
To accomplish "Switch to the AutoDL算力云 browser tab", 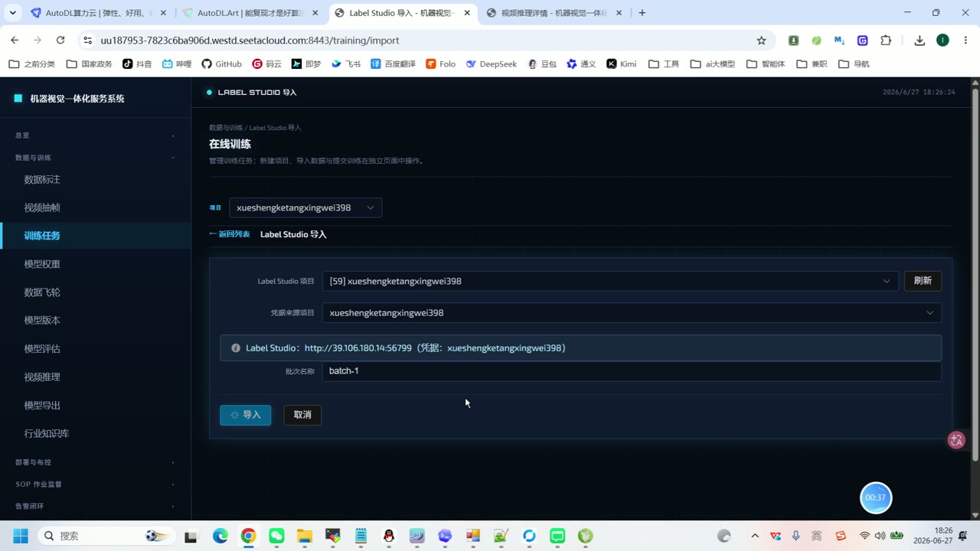I will (96, 13).
